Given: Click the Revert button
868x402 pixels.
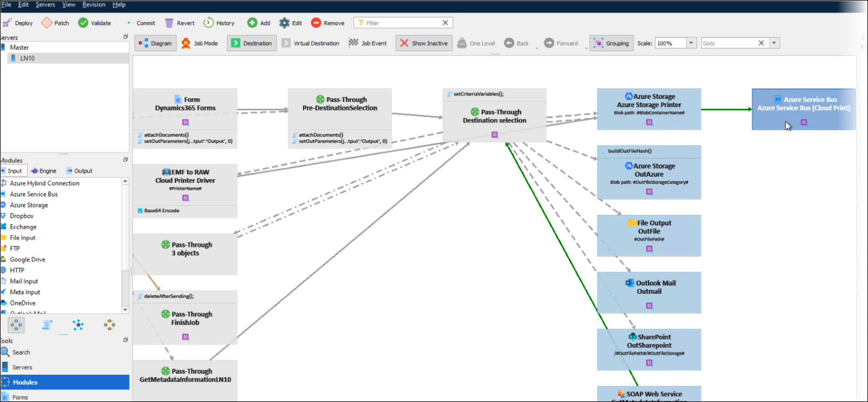Looking at the screenshot, I should (180, 23).
